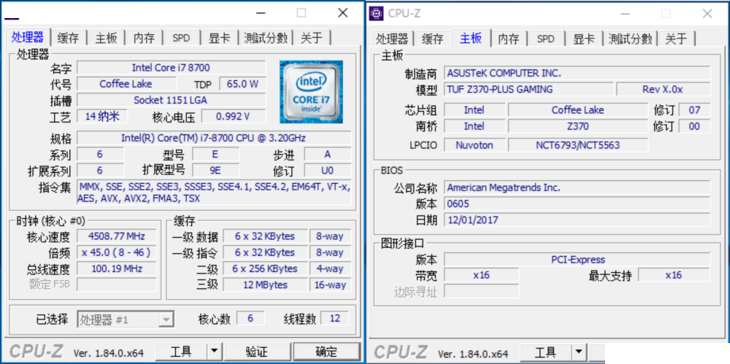Click the manufacturer field ASUSTeK COMPUTER INC.
The image size is (730, 364).
577,73
